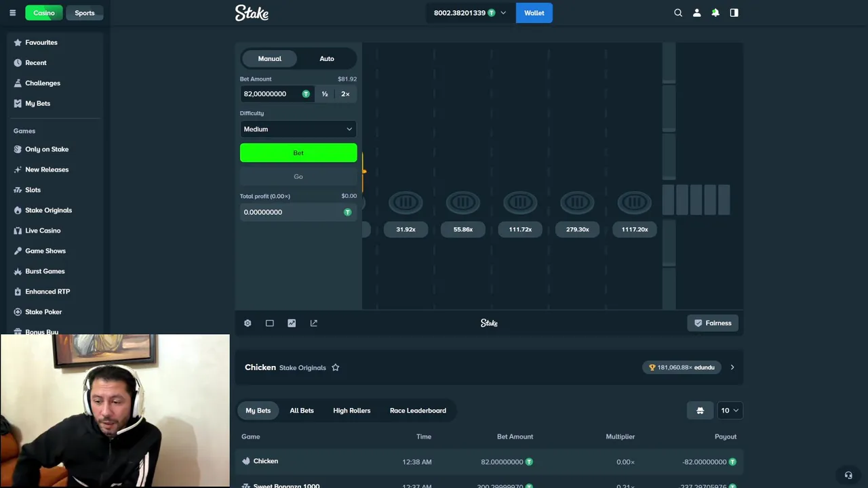Click the Stake Originals label beside Chicken
The height and width of the screenshot is (488, 868).
[x=302, y=368]
